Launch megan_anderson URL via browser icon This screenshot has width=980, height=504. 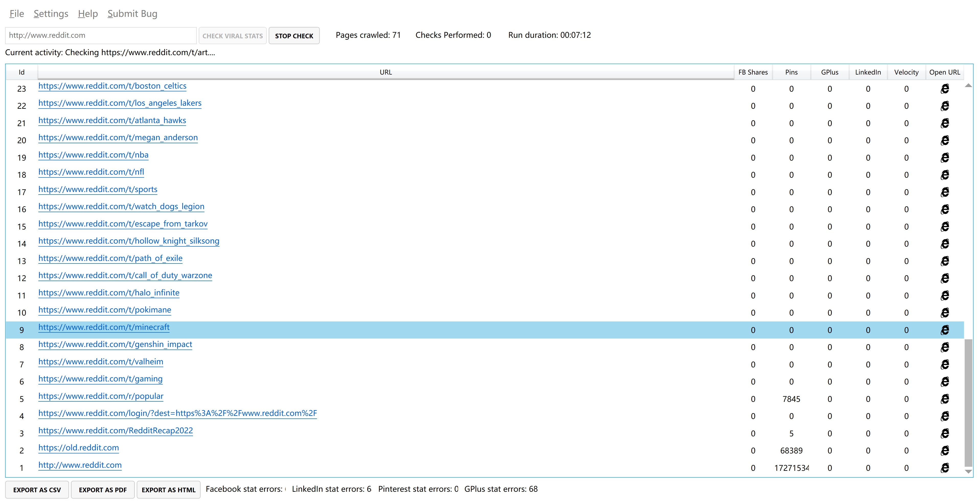pos(945,140)
